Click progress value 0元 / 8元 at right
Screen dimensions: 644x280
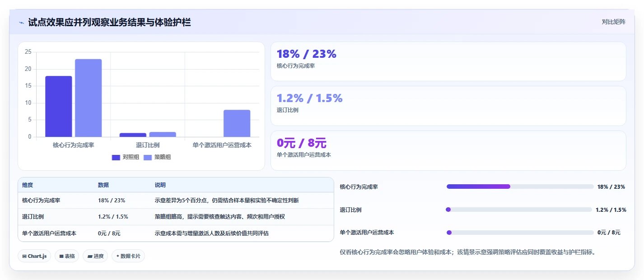609,233
